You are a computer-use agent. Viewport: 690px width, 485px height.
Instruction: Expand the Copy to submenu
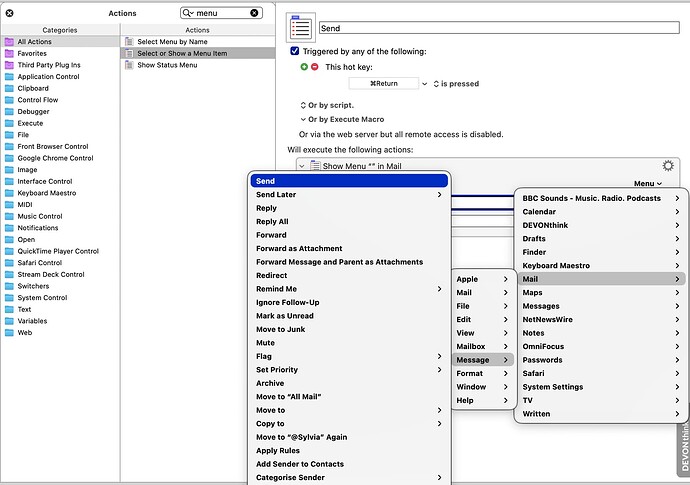click(x=440, y=423)
